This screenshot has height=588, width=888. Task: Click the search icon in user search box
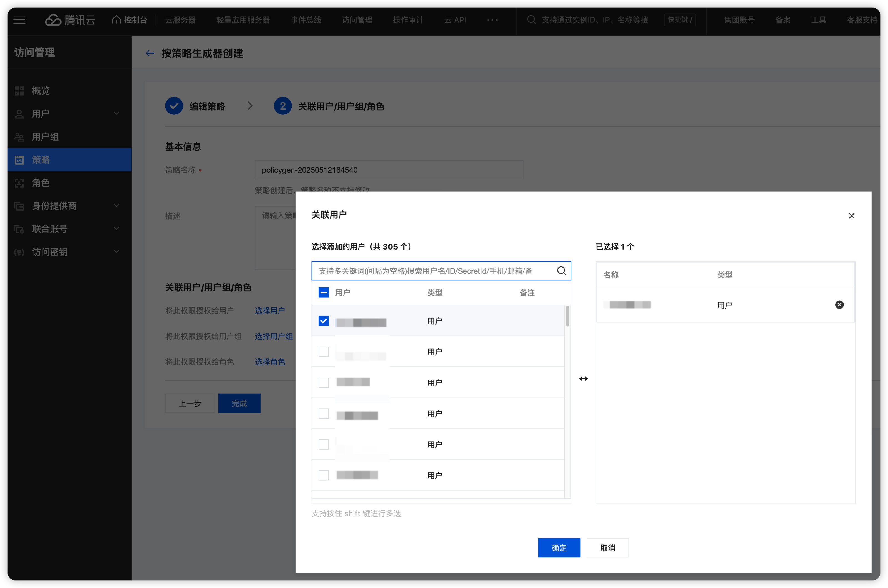click(x=561, y=271)
